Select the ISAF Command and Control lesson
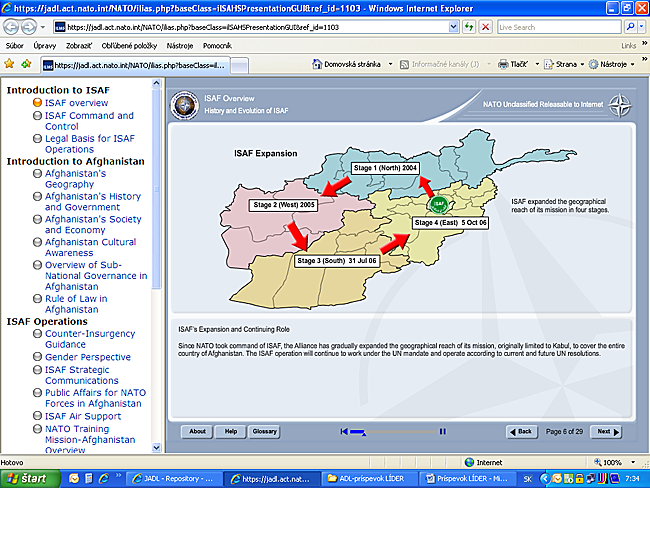Image resolution: width=650 pixels, height=543 pixels. [88, 121]
